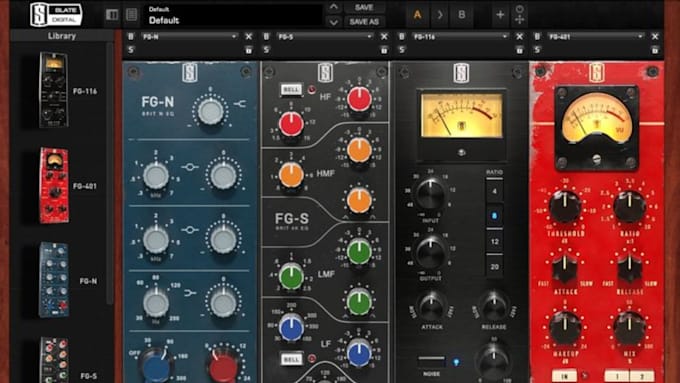The image size is (680, 383).
Task: Lock the FG-S module slot
Action: 384,50
